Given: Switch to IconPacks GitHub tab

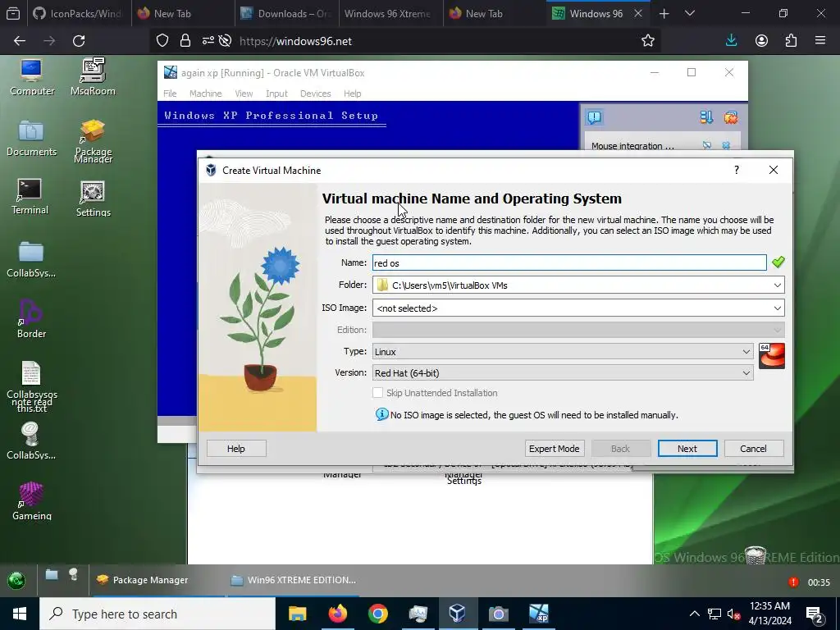Looking at the screenshot, I should coord(78,13).
